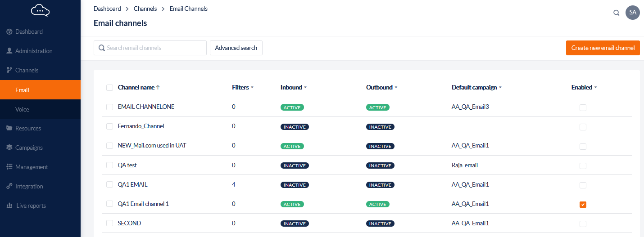The width and height of the screenshot is (644, 237).
Task: Click the Resources folder icon
Action: (x=9, y=129)
